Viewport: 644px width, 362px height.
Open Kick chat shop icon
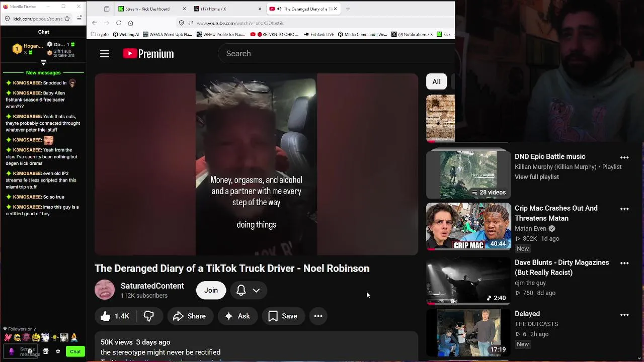click(46, 351)
